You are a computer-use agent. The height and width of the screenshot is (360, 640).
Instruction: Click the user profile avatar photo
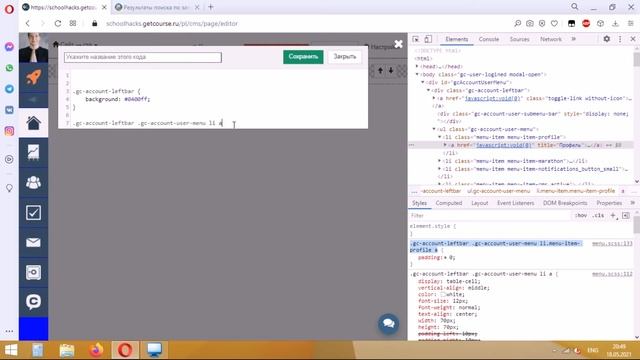point(33,48)
